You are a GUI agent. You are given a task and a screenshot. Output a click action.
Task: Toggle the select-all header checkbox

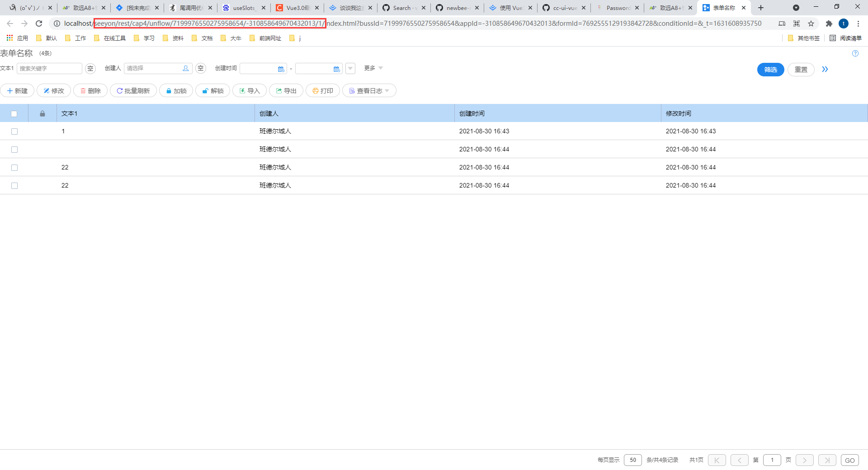click(x=14, y=114)
